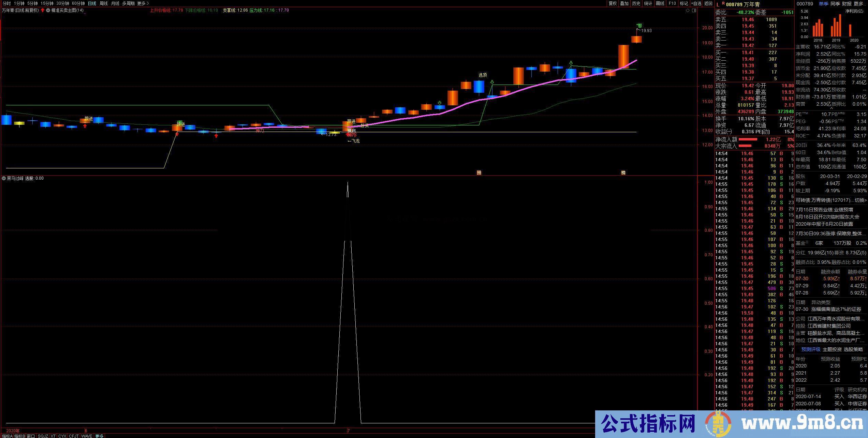Click the green down-arrow signal above 逃顶 candle
Image resolution: width=868 pixels, height=438 pixels.
[x=492, y=82]
